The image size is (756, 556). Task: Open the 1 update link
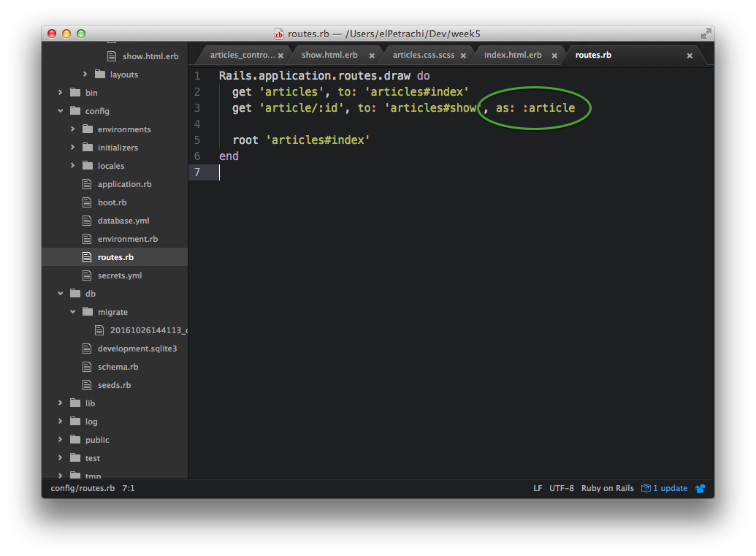coord(671,488)
